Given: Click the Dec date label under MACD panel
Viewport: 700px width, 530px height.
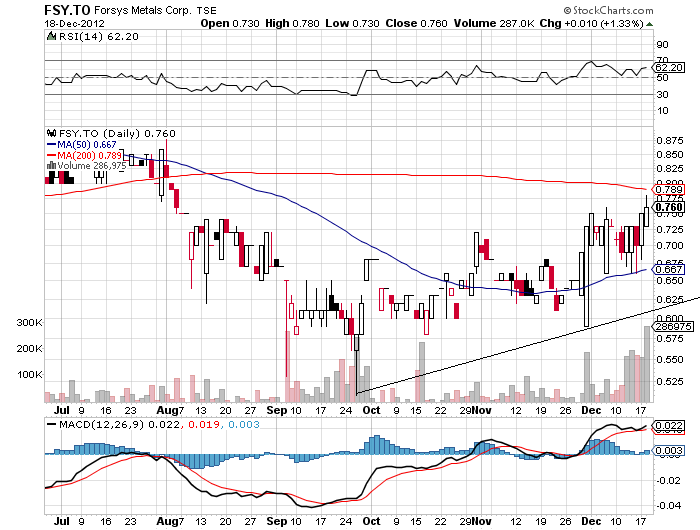Looking at the screenshot, I should [592, 521].
